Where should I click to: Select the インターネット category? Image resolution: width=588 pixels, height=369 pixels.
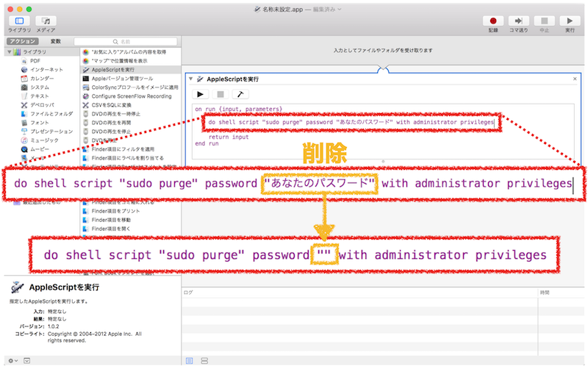click(x=46, y=69)
